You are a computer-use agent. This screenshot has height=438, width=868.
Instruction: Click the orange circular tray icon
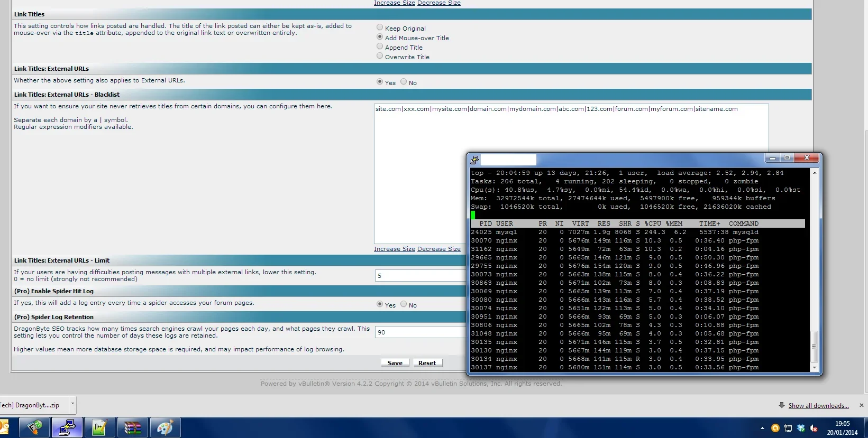pyautogui.click(x=775, y=428)
